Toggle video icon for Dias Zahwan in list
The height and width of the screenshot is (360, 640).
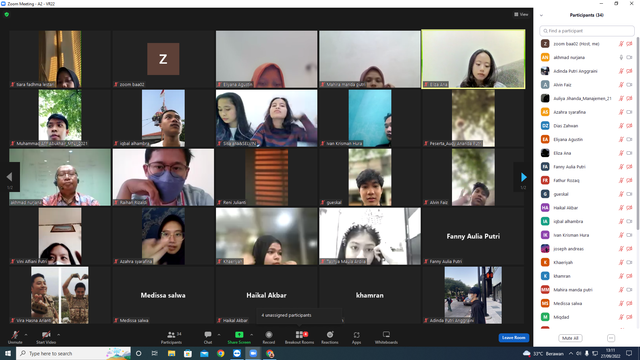629,126
